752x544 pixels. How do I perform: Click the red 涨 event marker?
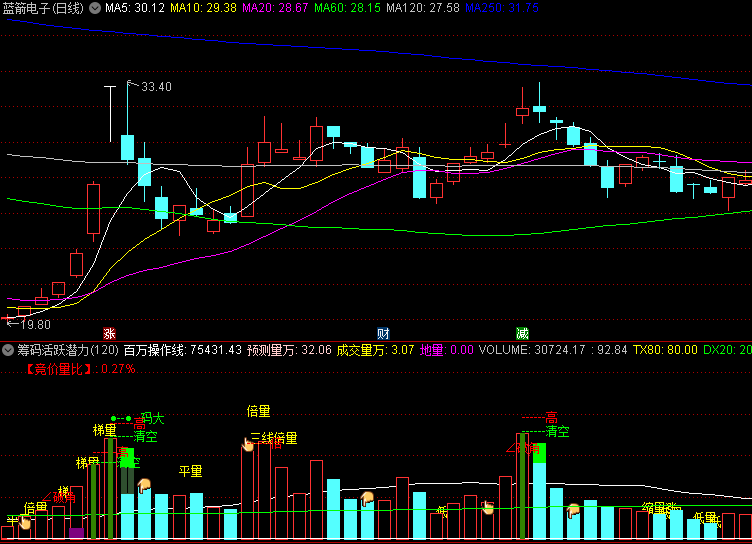click(x=109, y=333)
